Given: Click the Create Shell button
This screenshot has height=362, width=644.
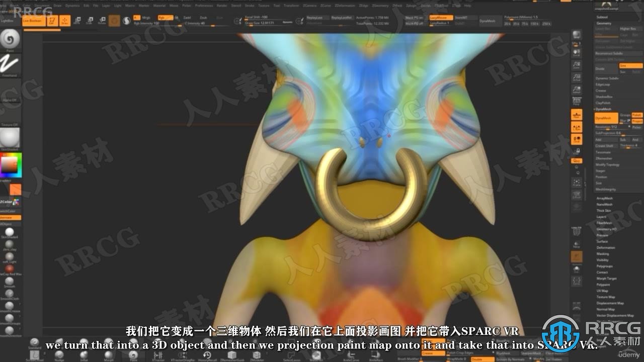Looking at the screenshot, I should point(606,146).
